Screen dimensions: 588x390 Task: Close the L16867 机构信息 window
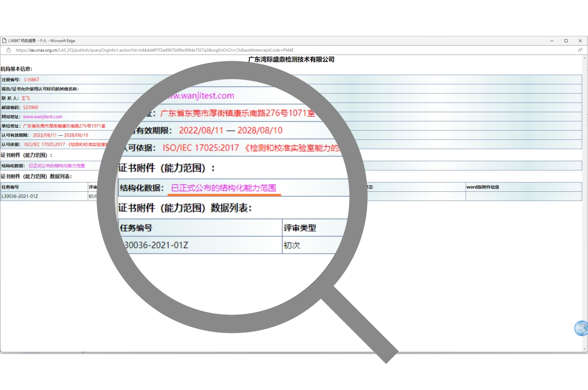(x=580, y=41)
